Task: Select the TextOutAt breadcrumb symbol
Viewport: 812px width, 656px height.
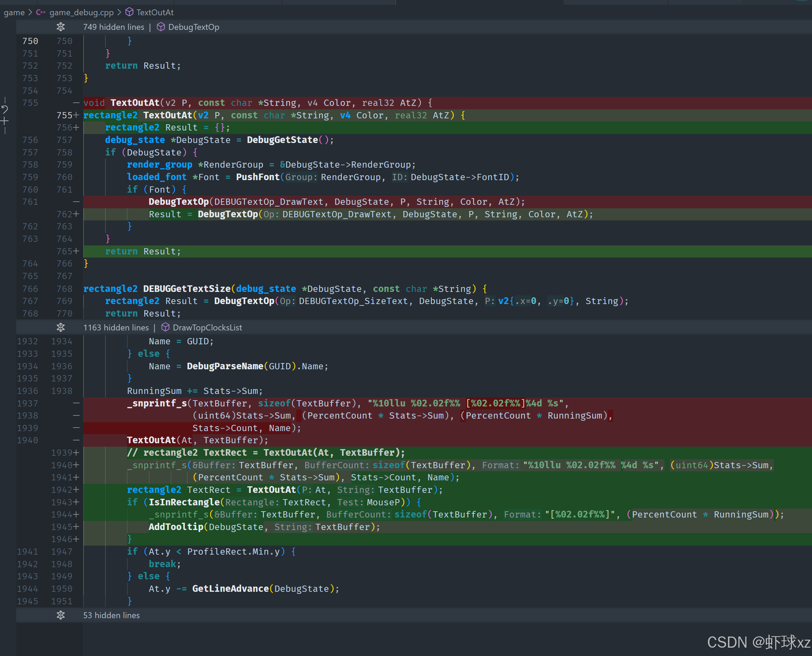Action: tap(155, 12)
